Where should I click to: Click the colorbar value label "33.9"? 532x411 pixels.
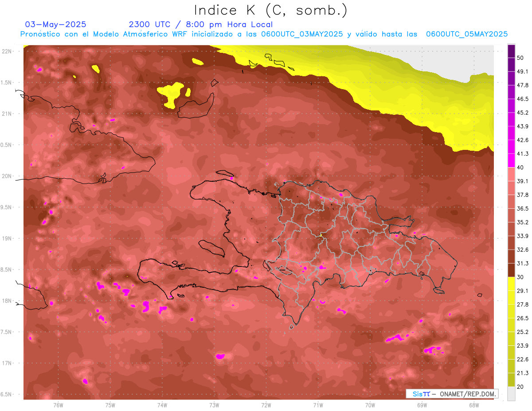point(522,236)
